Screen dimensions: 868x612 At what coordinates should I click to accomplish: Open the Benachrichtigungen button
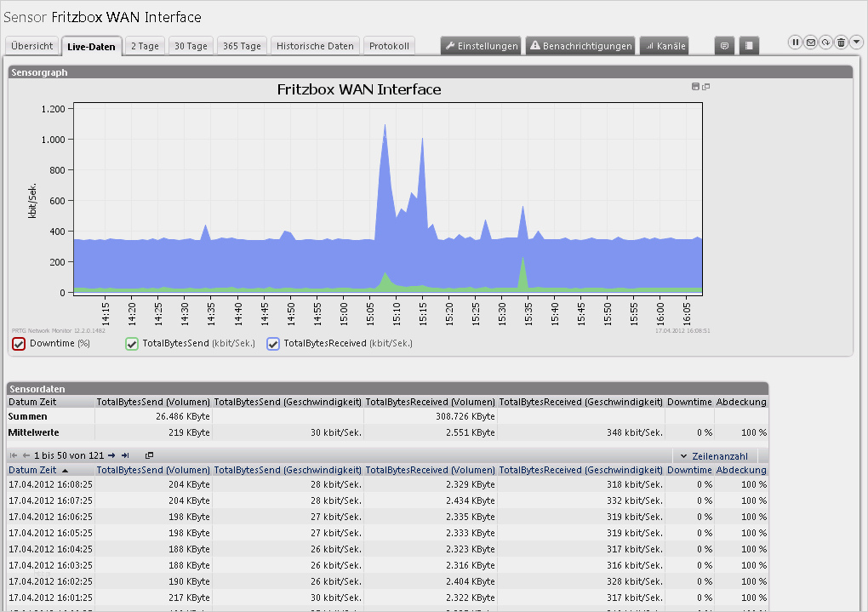click(x=580, y=46)
